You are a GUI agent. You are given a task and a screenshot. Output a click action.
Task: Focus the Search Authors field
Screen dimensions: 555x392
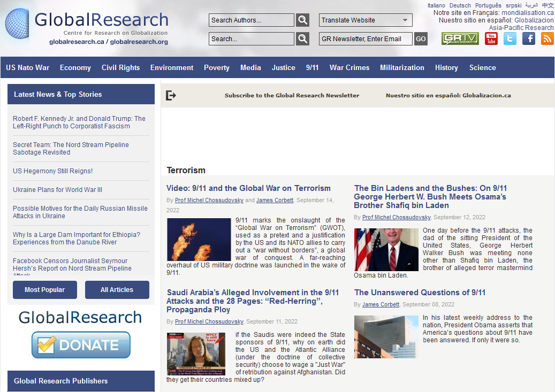point(252,20)
